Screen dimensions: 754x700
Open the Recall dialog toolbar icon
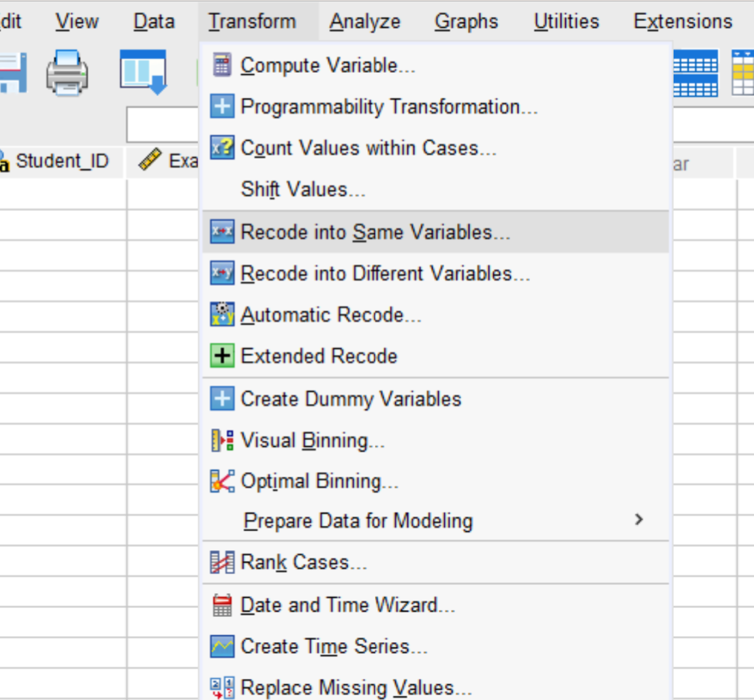point(143,72)
